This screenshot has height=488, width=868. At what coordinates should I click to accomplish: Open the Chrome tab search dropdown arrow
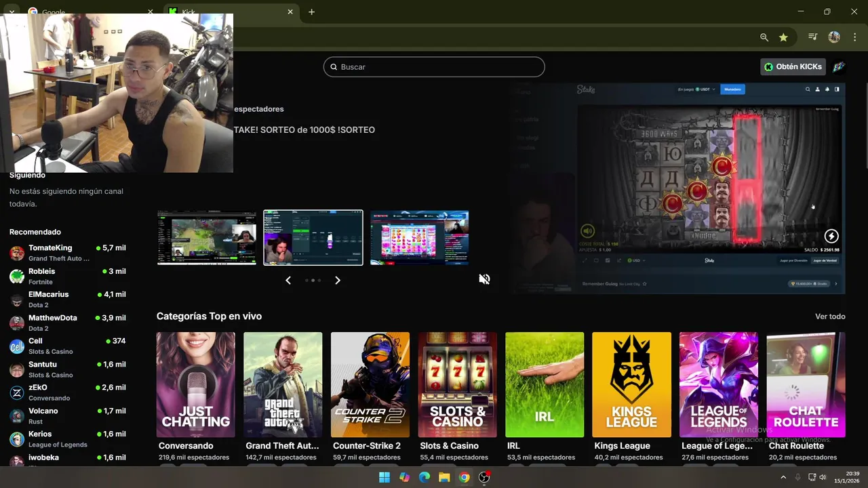pos(12,12)
